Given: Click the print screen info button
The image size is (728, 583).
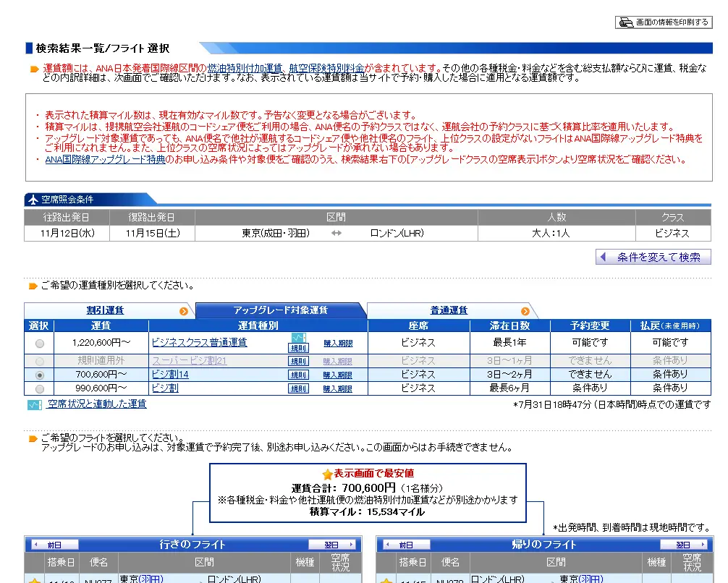Looking at the screenshot, I should [664, 22].
